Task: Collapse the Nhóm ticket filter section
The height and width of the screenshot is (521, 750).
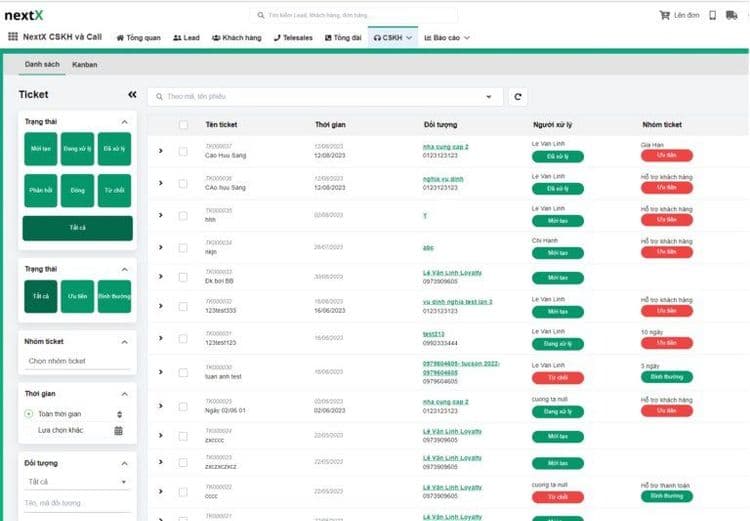Action: click(125, 341)
